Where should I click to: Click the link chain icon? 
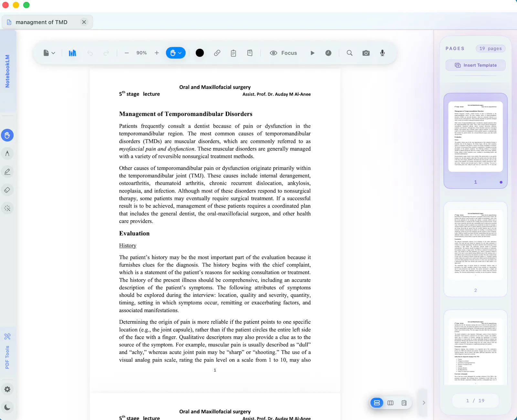coord(217,53)
